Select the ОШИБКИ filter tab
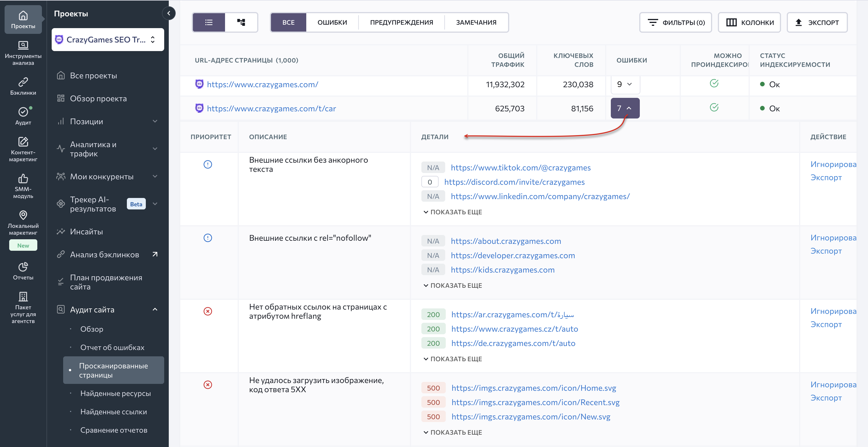868x447 pixels. [x=332, y=22]
